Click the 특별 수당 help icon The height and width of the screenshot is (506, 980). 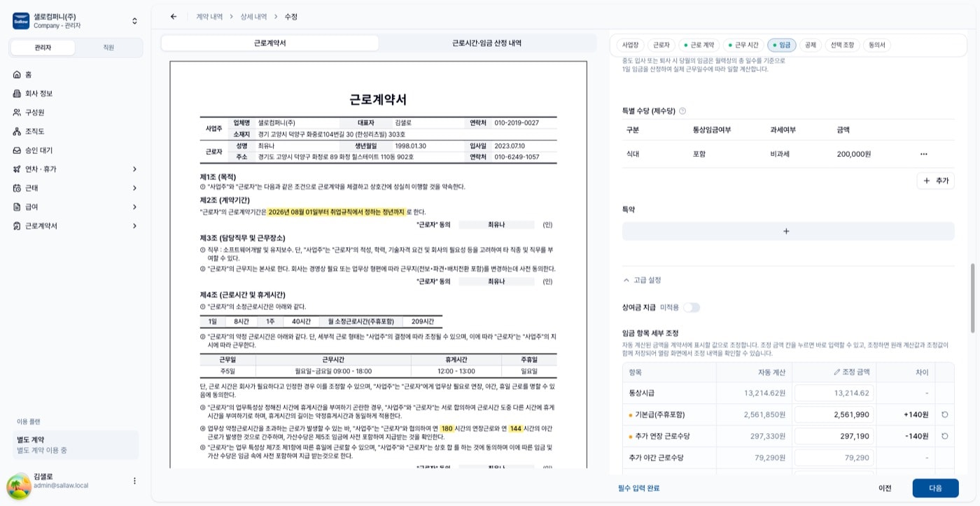682,111
